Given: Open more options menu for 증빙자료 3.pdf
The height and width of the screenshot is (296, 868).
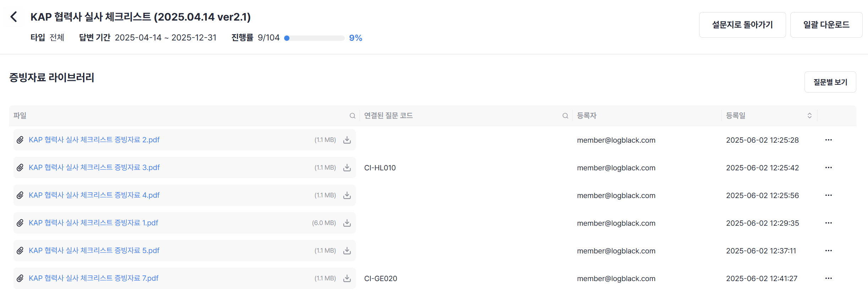Looking at the screenshot, I should click(828, 168).
